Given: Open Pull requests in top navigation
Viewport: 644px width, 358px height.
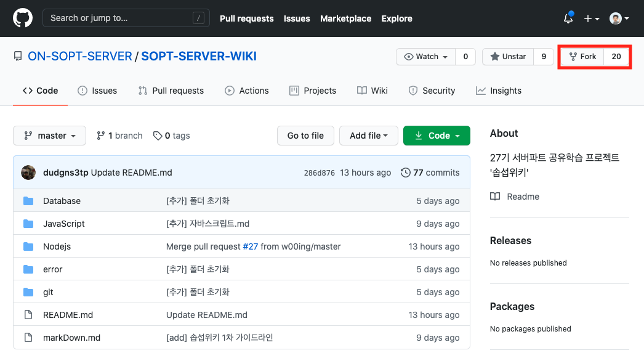Looking at the screenshot, I should 246,18.
